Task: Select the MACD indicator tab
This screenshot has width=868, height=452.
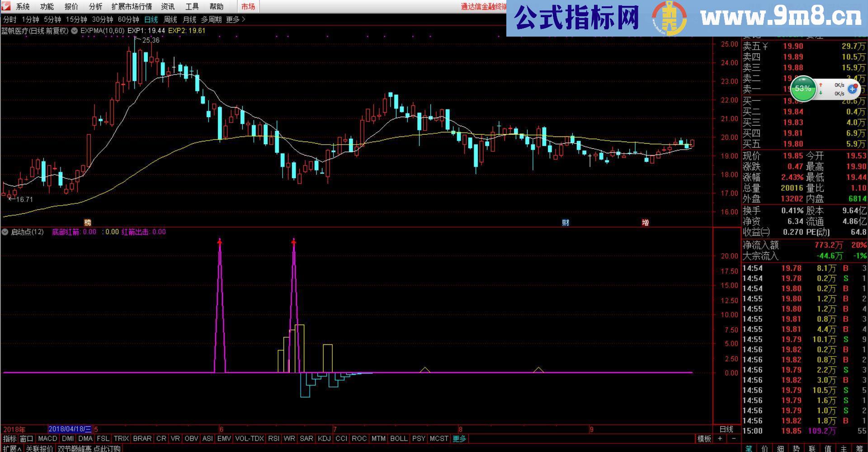Action: [x=47, y=438]
